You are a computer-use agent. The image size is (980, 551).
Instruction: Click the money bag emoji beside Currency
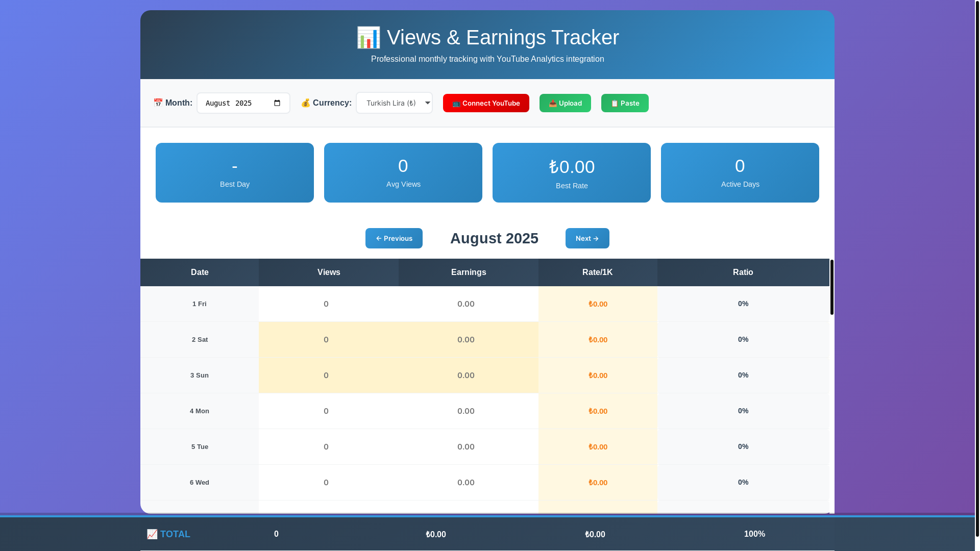tap(306, 103)
